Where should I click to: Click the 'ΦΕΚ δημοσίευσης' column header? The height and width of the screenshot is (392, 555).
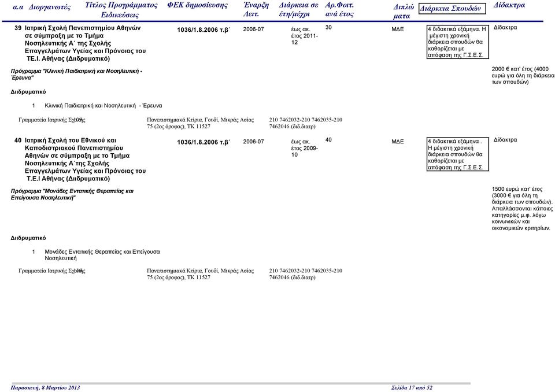tap(198, 5)
